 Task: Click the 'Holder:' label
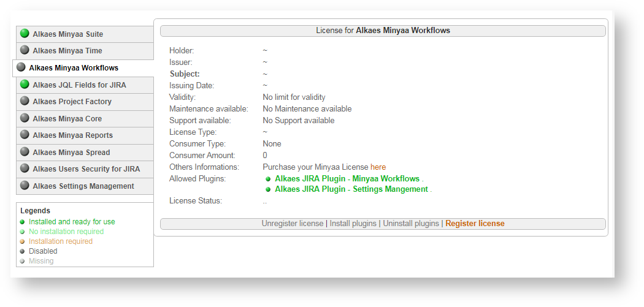point(182,50)
